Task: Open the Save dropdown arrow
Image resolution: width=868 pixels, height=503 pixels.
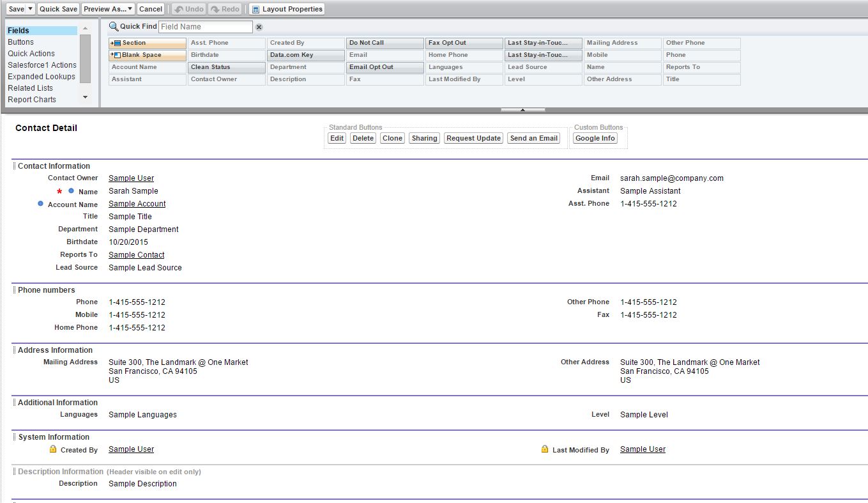Action: point(31,9)
